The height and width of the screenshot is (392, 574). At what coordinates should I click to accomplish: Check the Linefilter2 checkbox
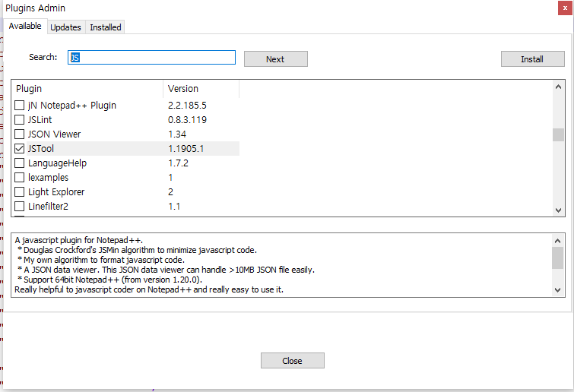point(20,206)
